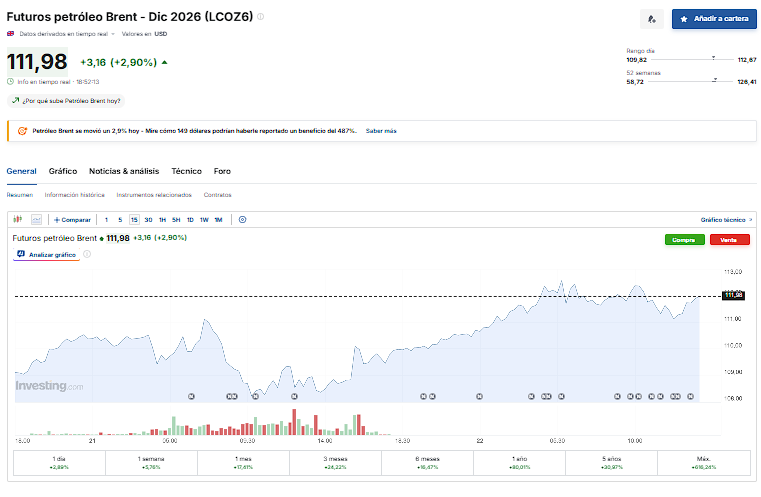Follow the Saber más link
Screen dimensions: 761x497
pos(381,131)
